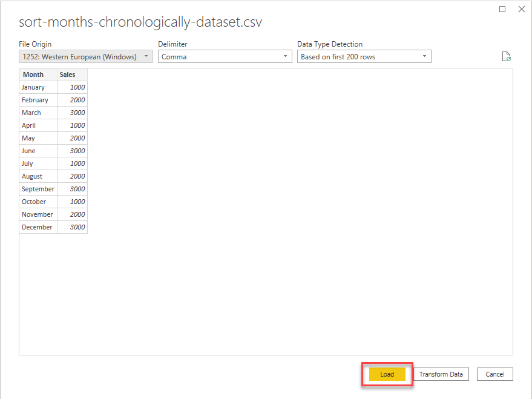This screenshot has height=399, width=532.
Task: Click the Transform Data button
Action: (441, 374)
